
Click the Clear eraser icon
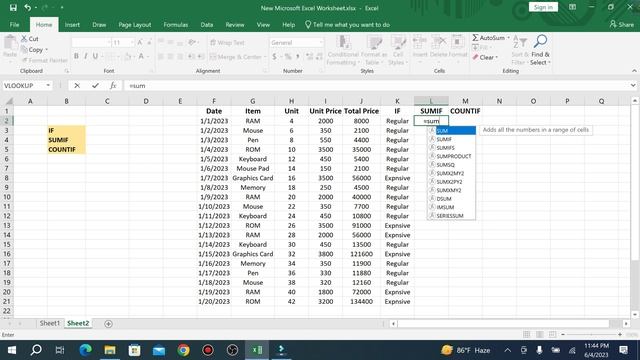click(x=475, y=57)
